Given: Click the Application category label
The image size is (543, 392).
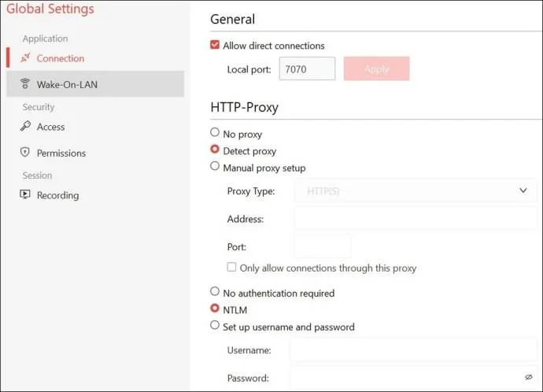Looking at the screenshot, I should (x=46, y=39).
